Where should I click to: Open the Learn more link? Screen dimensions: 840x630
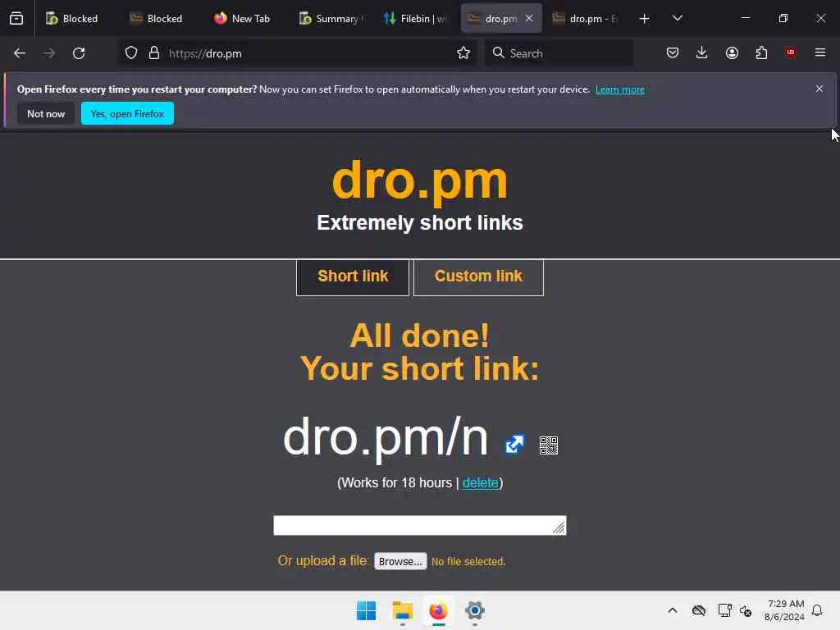coord(620,89)
